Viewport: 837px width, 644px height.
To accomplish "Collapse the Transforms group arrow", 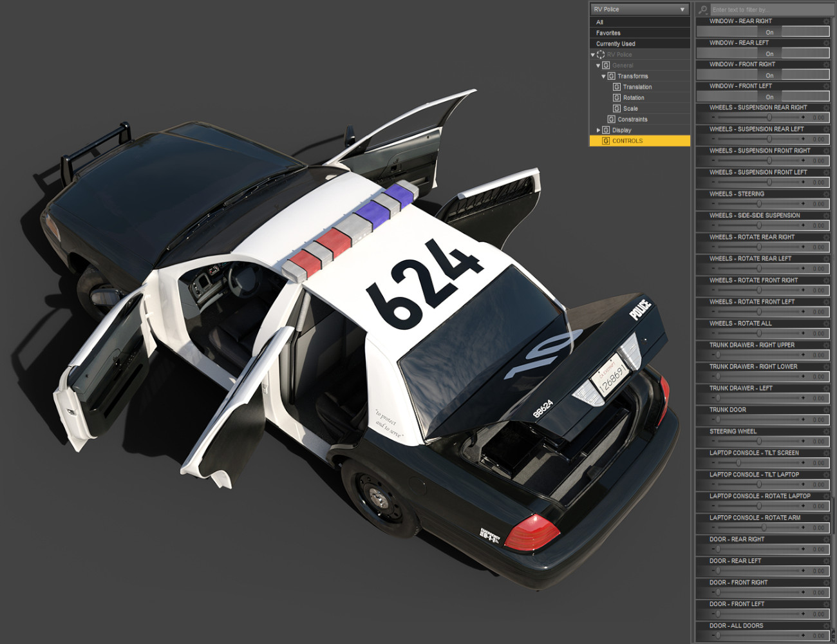I will click(x=603, y=76).
